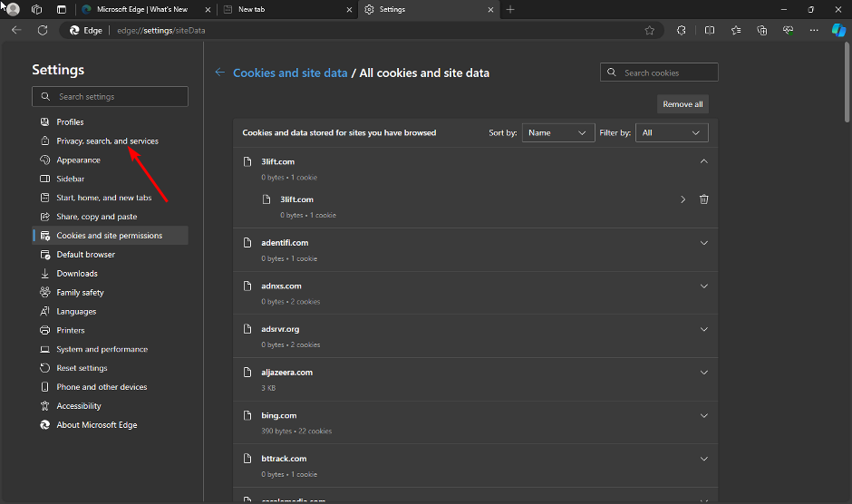Close the New tab
The height and width of the screenshot is (504, 852).
click(349, 10)
